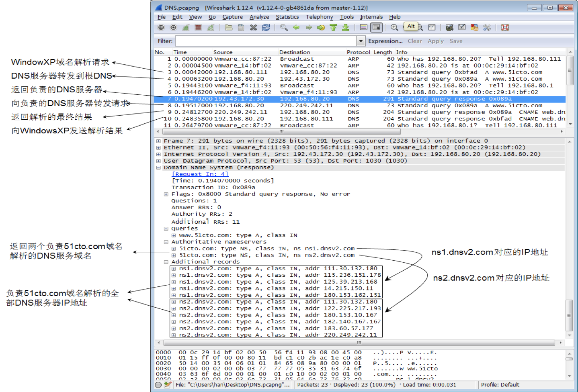
Task: Click the Save filter button
Action: click(456, 41)
